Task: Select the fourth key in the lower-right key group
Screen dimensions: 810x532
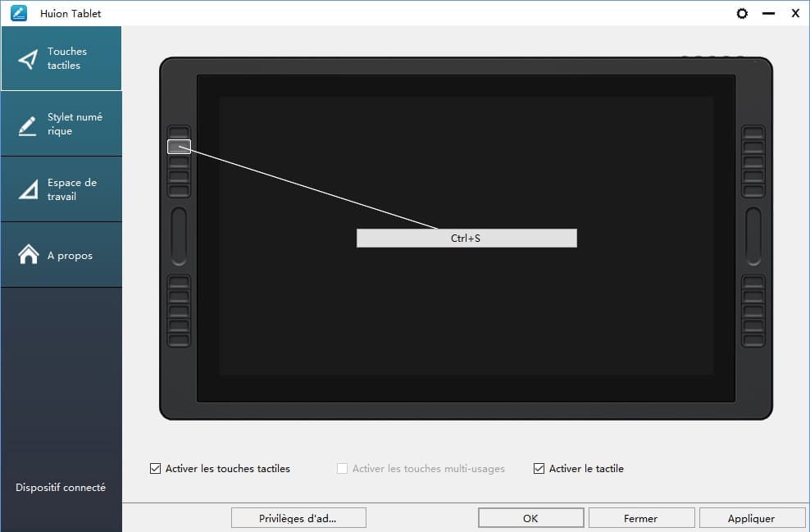Action: point(753,325)
